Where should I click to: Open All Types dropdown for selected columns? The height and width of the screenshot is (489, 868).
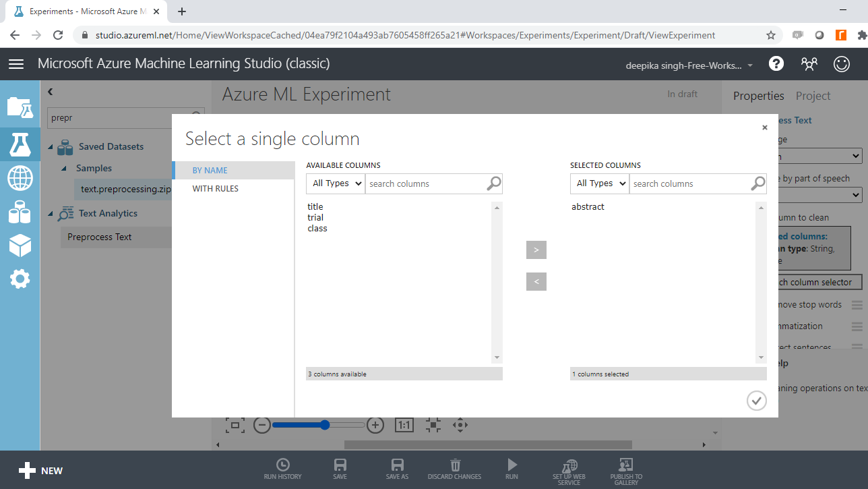click(x=600, y=183)
